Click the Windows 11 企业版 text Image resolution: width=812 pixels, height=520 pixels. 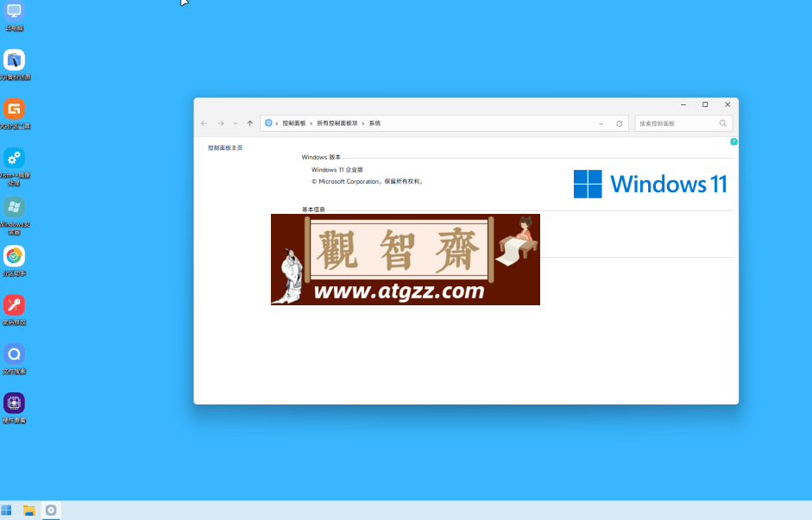tap(337, 169)
